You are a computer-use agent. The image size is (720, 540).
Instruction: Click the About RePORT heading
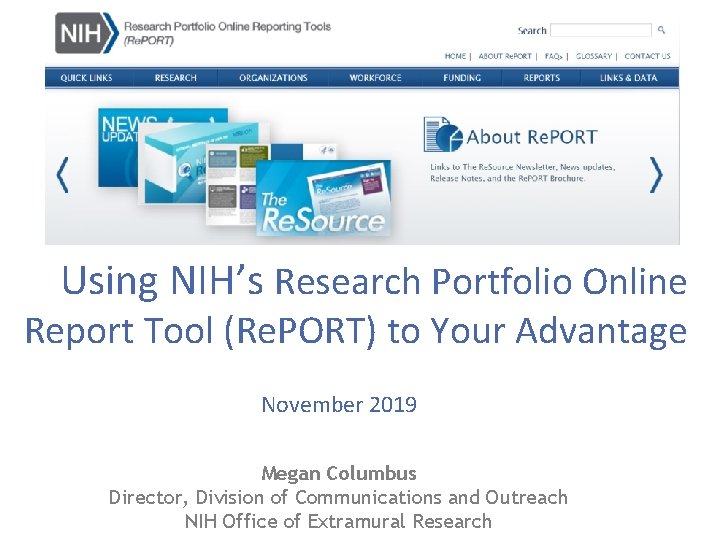[532, 137]
